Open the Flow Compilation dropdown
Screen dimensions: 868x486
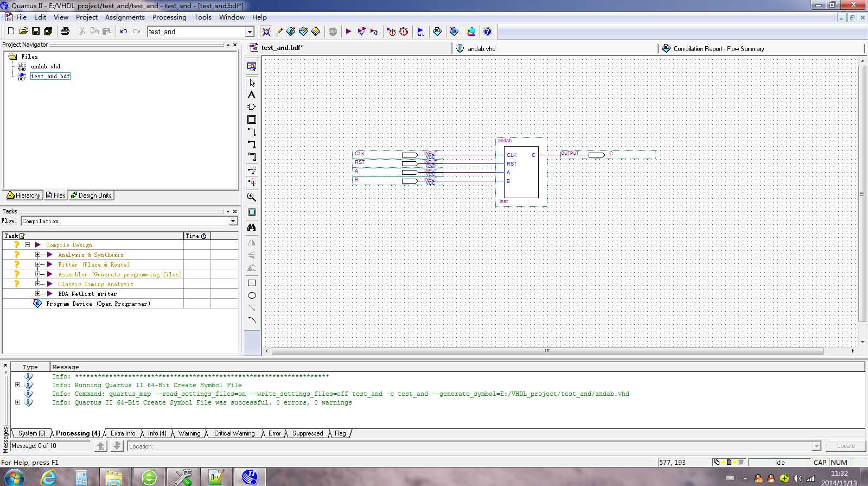coord(233,221)
